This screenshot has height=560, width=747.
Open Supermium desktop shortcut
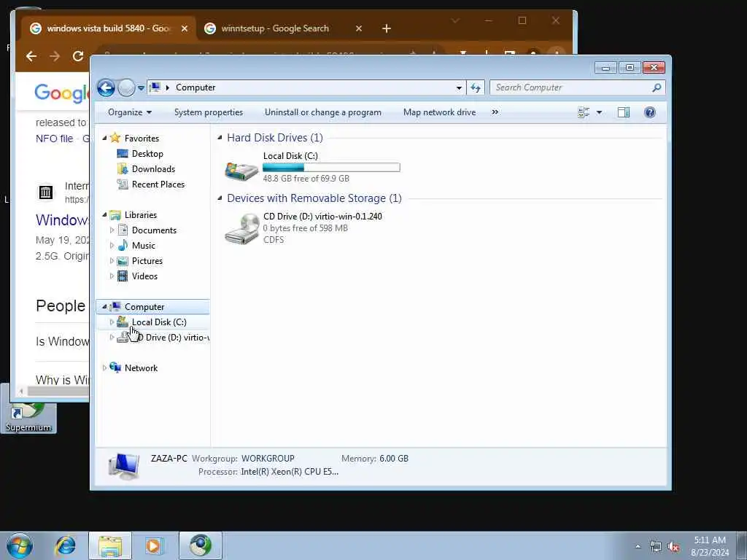[28, 418]
